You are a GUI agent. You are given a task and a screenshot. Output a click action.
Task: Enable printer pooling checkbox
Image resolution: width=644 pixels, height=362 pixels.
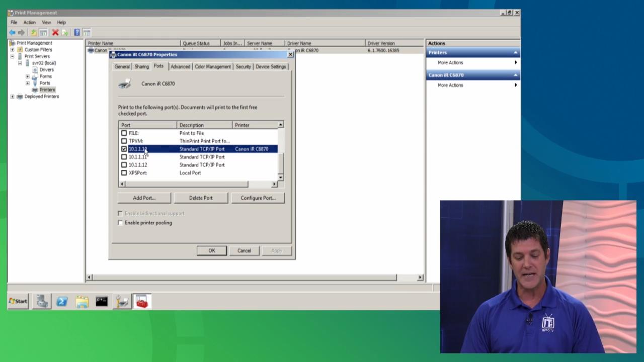tap(120, 223)
